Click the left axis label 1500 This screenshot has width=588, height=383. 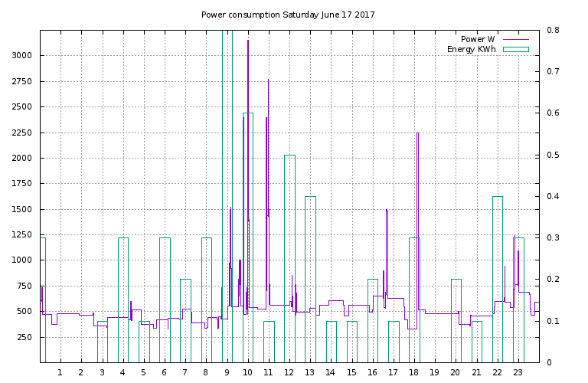[21, 209]
